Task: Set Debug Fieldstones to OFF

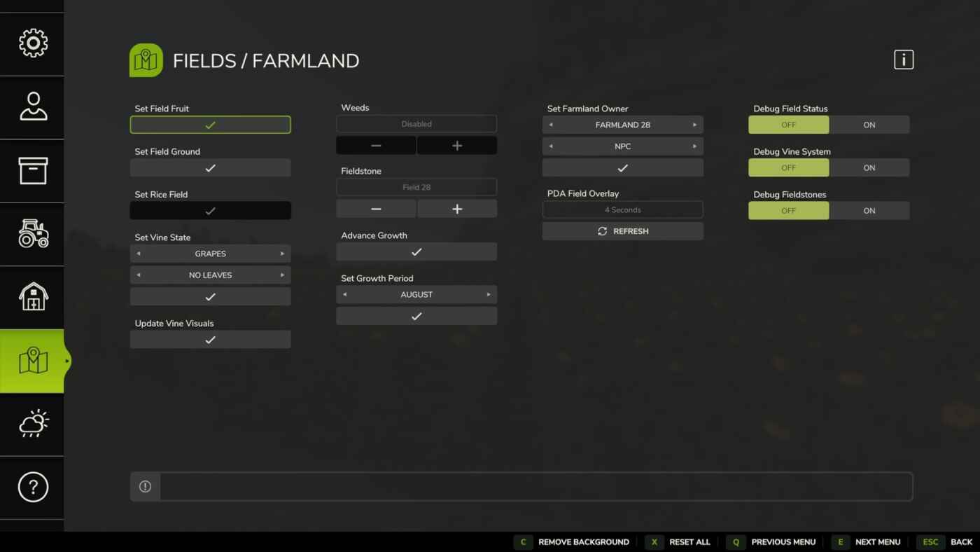Action: pyautogui.click(x=789, y=211)
